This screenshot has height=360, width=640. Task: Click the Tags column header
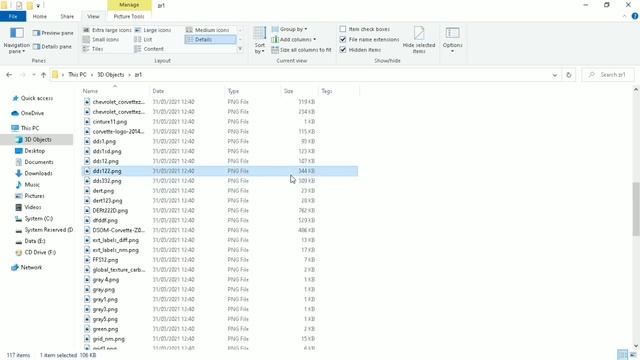click(x=339, y=91)
